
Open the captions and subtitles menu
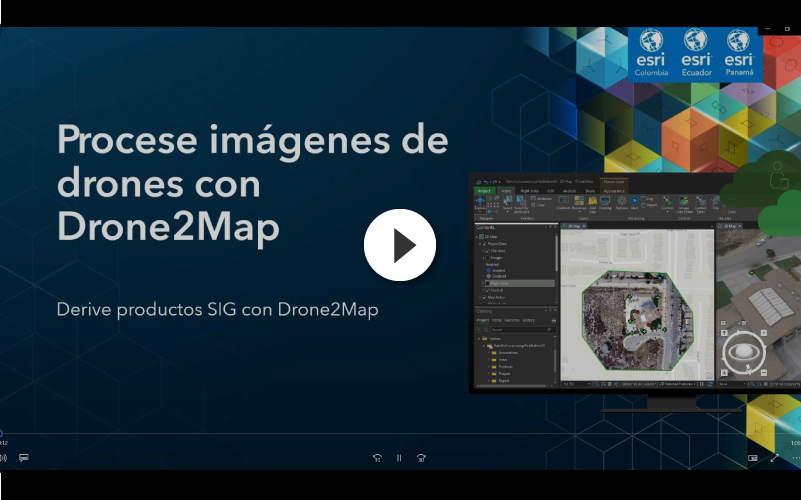point(23,458)
